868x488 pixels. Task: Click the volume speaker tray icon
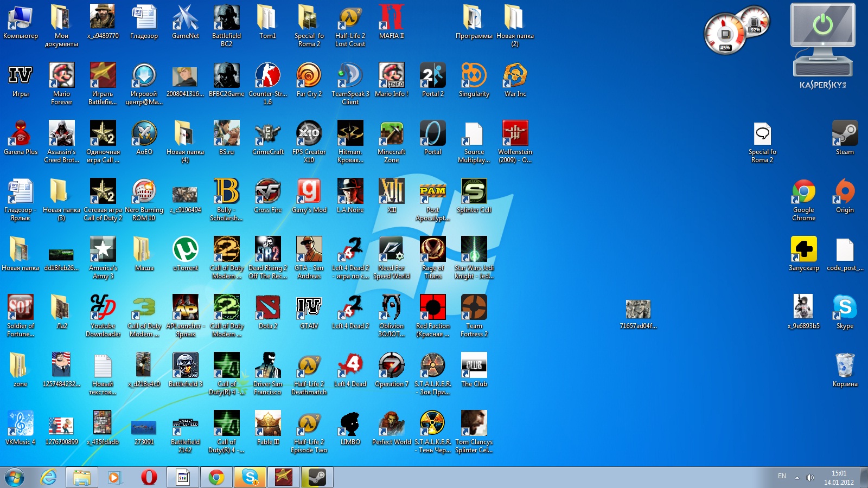tap(810, 478)
